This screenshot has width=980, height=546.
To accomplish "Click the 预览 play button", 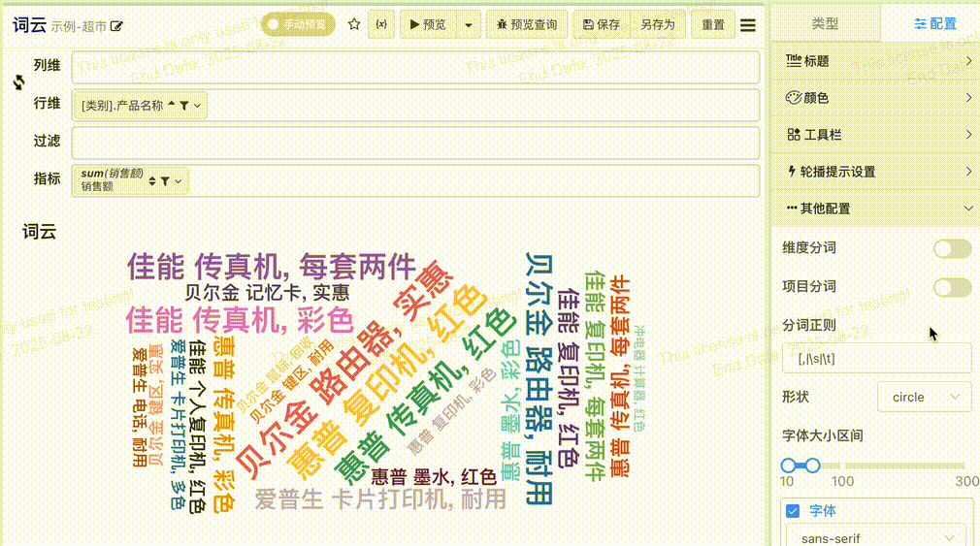I will 428,24.
